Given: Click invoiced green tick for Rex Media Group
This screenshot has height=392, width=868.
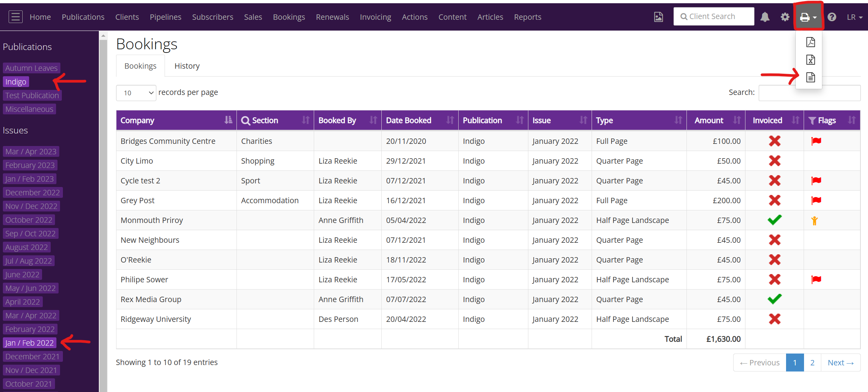Looking at the screenshot, I should click(775, 299).
